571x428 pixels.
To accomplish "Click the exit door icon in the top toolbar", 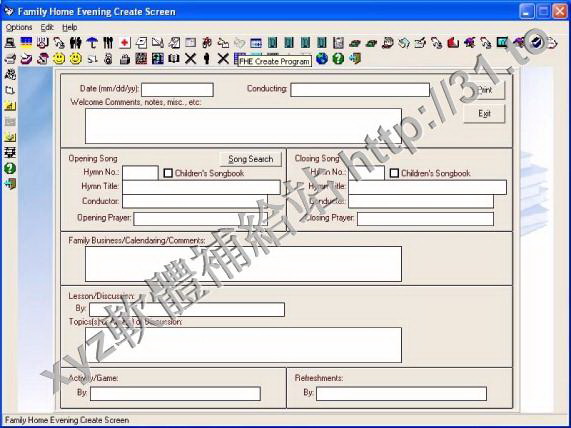I will tap(355, 58).
